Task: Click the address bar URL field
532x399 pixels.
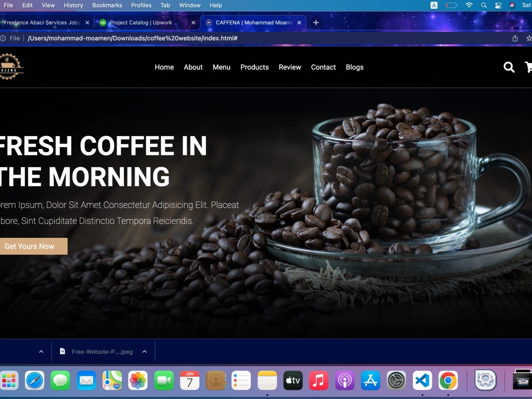Action: click(132, 38)
